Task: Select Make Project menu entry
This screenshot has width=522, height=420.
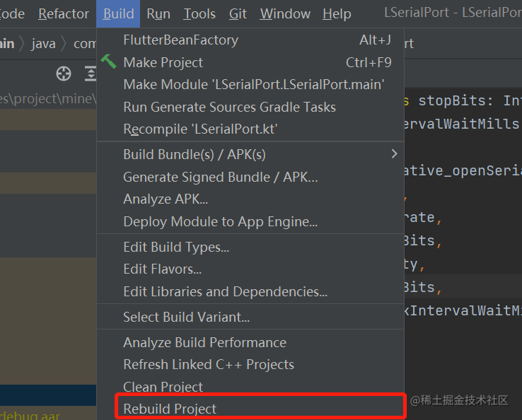Action: point(250,62)
